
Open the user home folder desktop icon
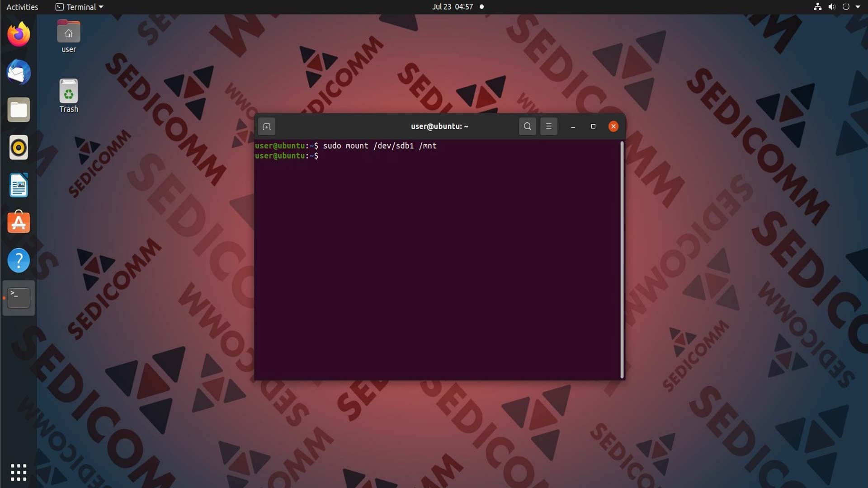point(69,37)
